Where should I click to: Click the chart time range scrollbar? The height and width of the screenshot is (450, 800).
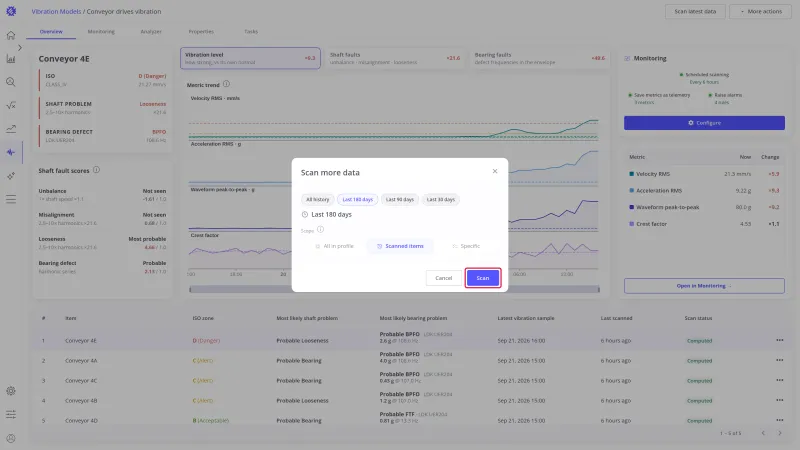point(394,289)
